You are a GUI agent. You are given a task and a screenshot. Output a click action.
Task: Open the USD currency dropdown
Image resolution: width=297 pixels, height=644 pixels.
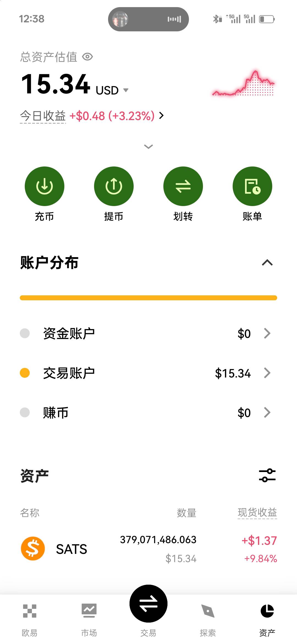pyautogui.click(x=126, y=90)
